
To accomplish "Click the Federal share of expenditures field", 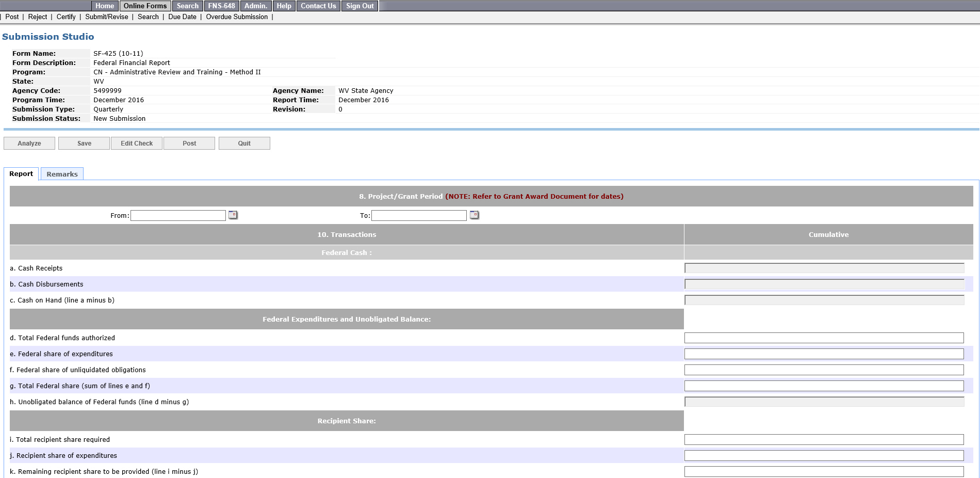I will pyautogui.click(x=824, y=354).
